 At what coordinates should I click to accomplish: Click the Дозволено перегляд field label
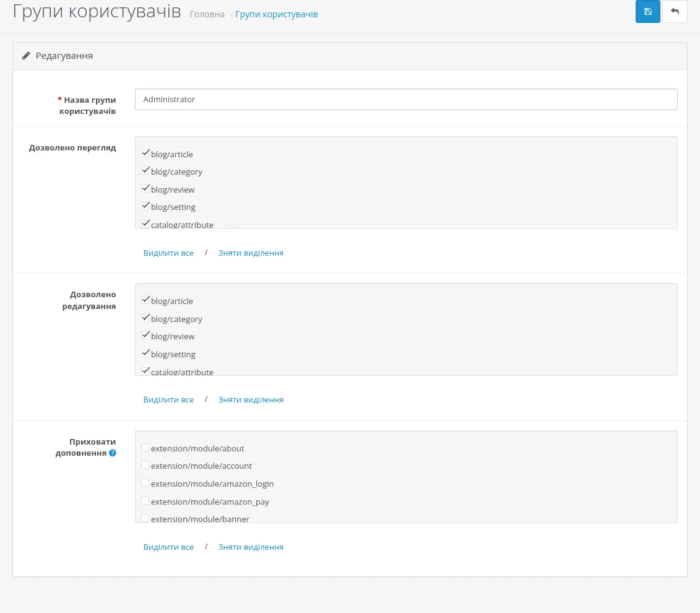pyautogui.click(x=72, y=148)
